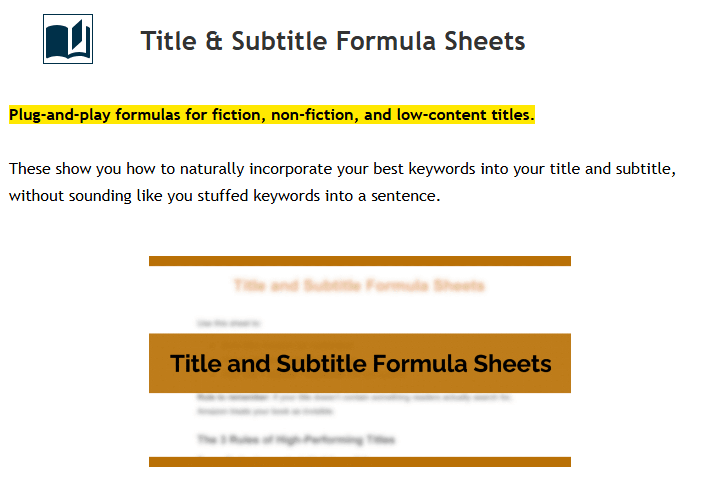Click the line 'without sounding like you stuffed keywords'
The image size is (720, 479).
(224, 195)
